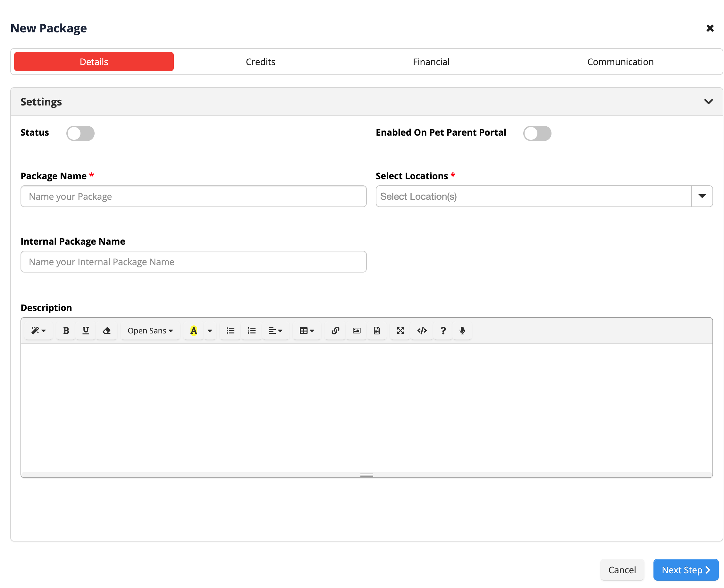724x588 pixels.
Task: Open the Communication tab
Action: point(620,62)
